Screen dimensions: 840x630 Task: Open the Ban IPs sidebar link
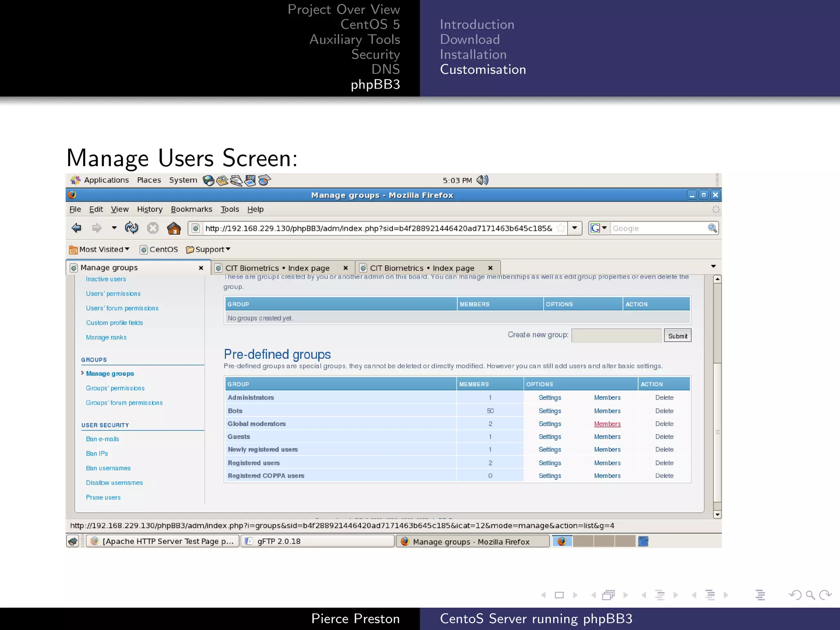tap(97, 453)
